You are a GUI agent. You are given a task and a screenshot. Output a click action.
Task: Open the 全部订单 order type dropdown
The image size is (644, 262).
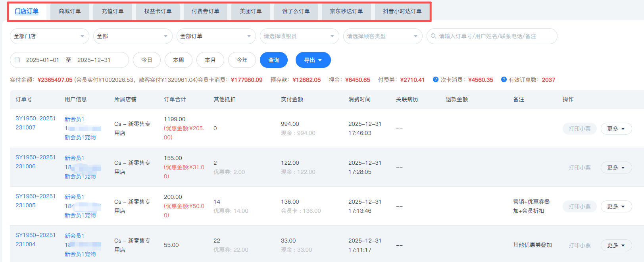[x=216, y=36]
